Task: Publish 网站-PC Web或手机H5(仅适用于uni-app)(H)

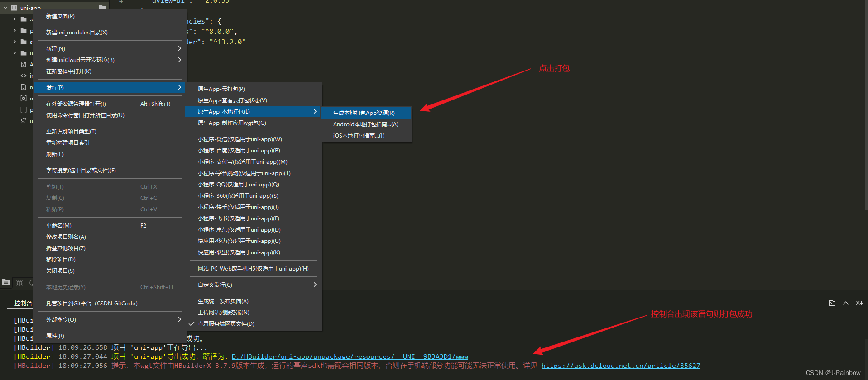Action: 254,269
